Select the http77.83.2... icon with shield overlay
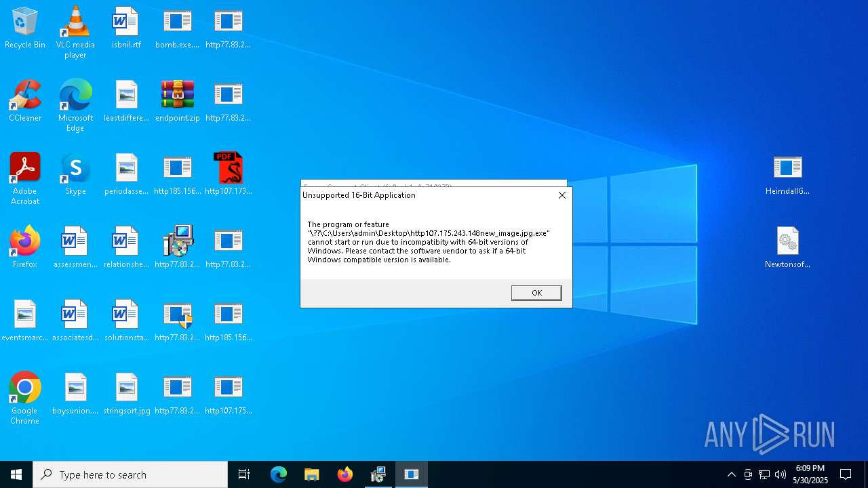868x488 pixels. [x=177, y=321]
